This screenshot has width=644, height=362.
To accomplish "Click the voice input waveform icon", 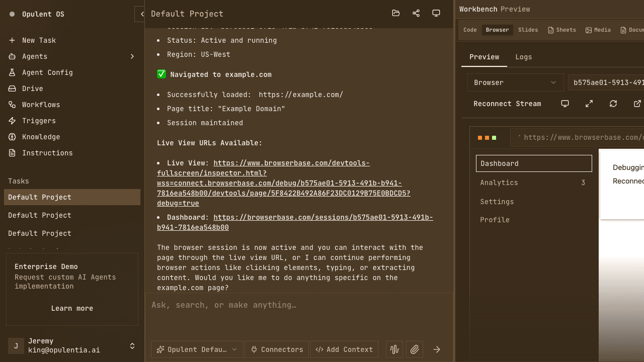I will point(394,349).
